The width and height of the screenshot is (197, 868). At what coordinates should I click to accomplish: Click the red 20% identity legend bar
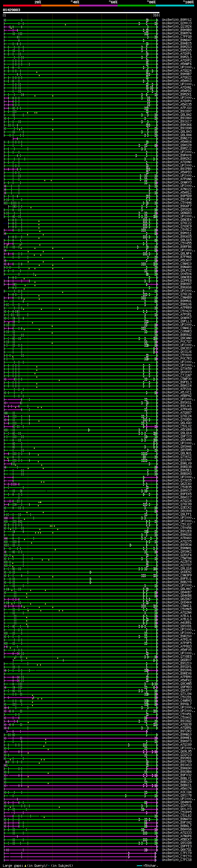coord(22,6)
